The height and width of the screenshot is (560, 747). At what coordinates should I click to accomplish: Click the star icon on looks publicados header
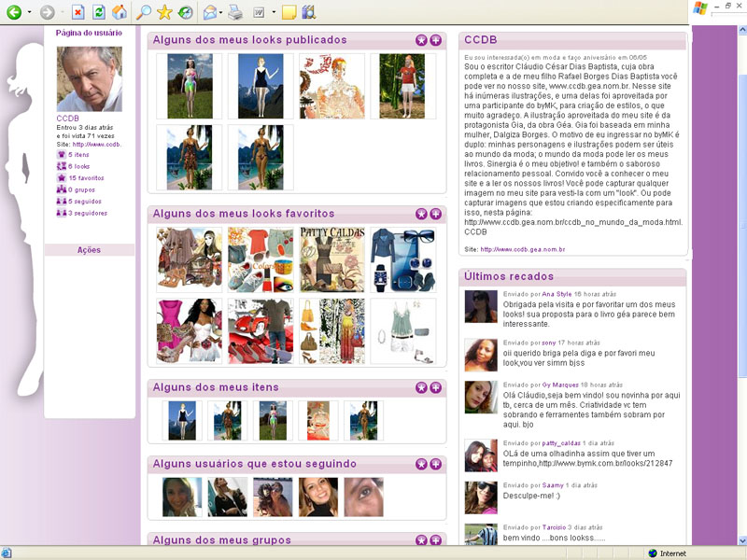[x=421, y=41]
